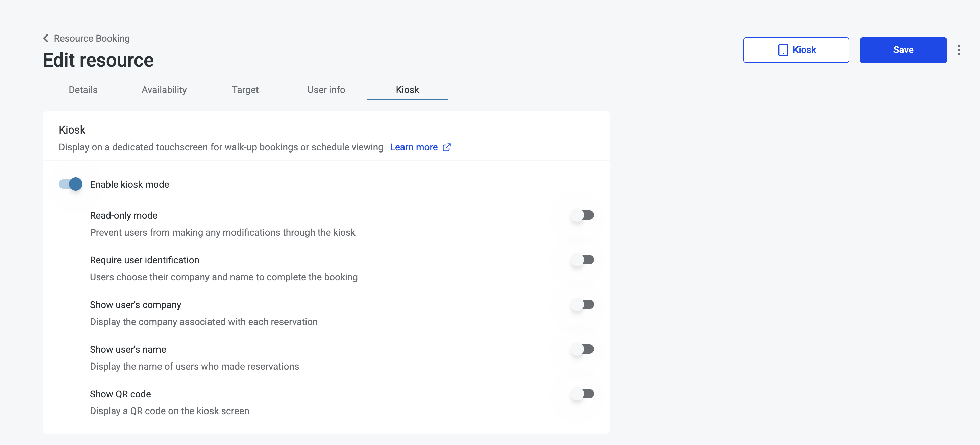The width and height of the screenshot is (980, 445).
Task: Select the User info tab
Action: pyautogui.click(x=326, y=90)
